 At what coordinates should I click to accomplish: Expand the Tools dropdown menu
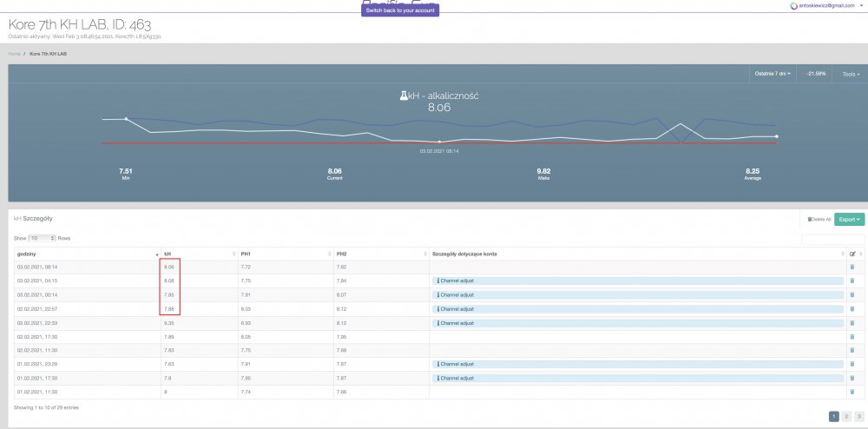coord(851,74)
